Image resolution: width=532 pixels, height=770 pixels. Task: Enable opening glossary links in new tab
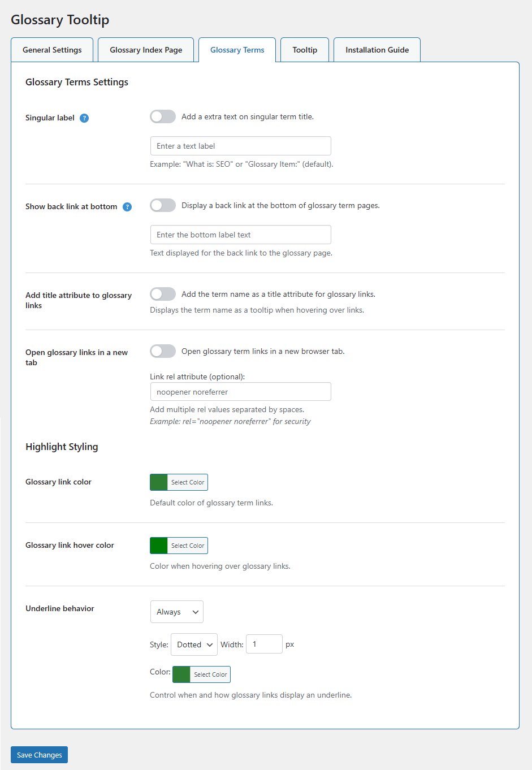pos(163,351)
